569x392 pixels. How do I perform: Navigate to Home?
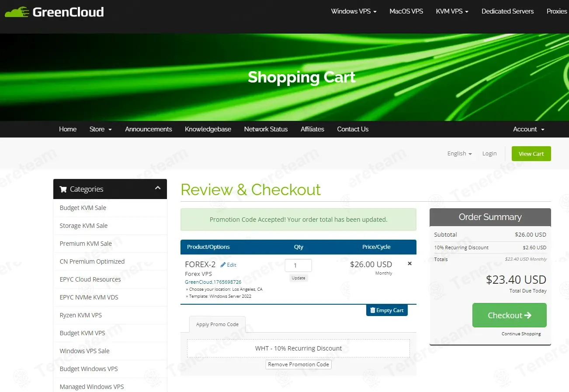pyautogui.click(x=68, y=129)
